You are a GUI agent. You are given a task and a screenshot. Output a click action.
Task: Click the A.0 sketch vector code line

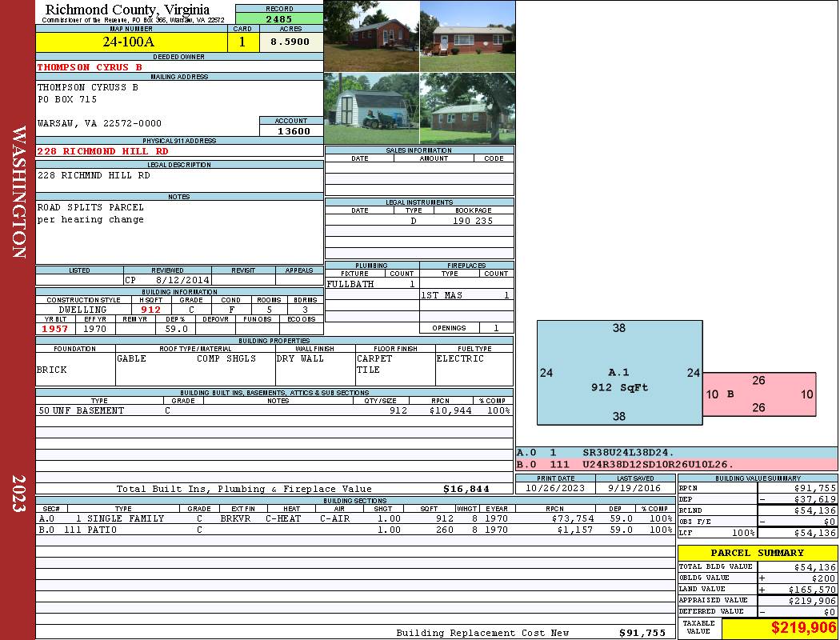(677, 453)
